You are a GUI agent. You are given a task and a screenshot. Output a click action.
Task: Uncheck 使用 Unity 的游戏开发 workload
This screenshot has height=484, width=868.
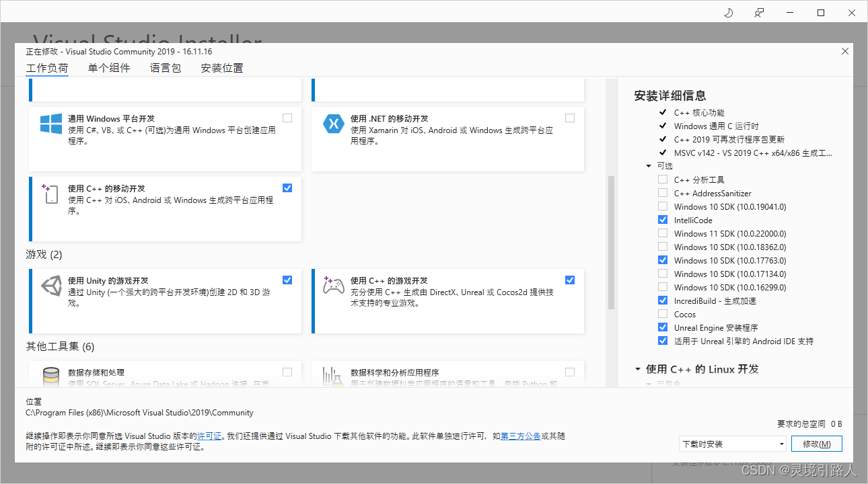287,280
